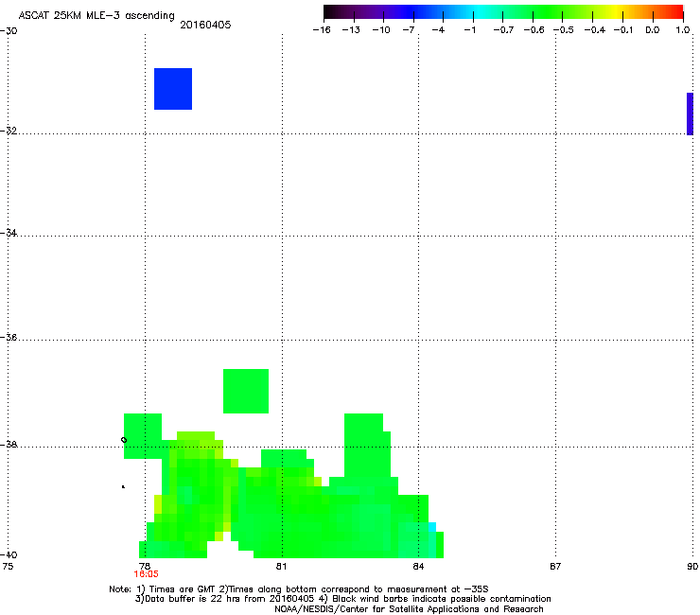Click the longitude axis label '84'
The image size is (700, 615).
point(418,567)
